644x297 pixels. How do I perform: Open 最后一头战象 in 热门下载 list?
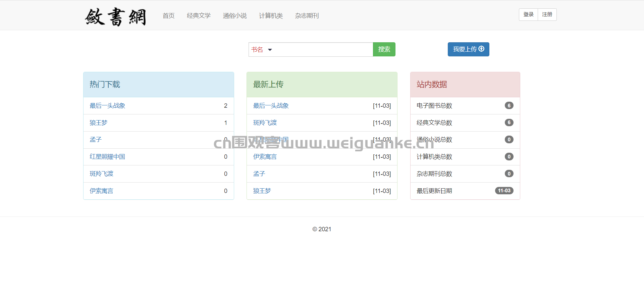click(107, 106)
